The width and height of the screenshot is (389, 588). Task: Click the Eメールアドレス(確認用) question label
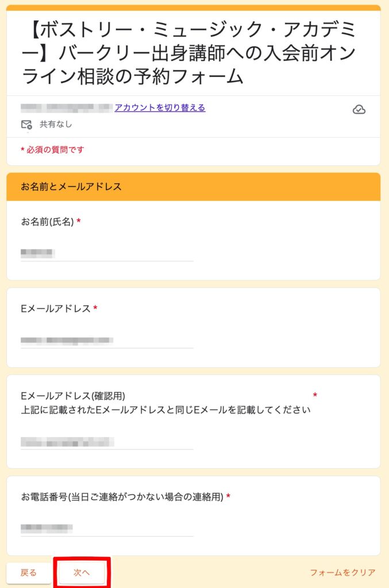click(x=72, y=396)
